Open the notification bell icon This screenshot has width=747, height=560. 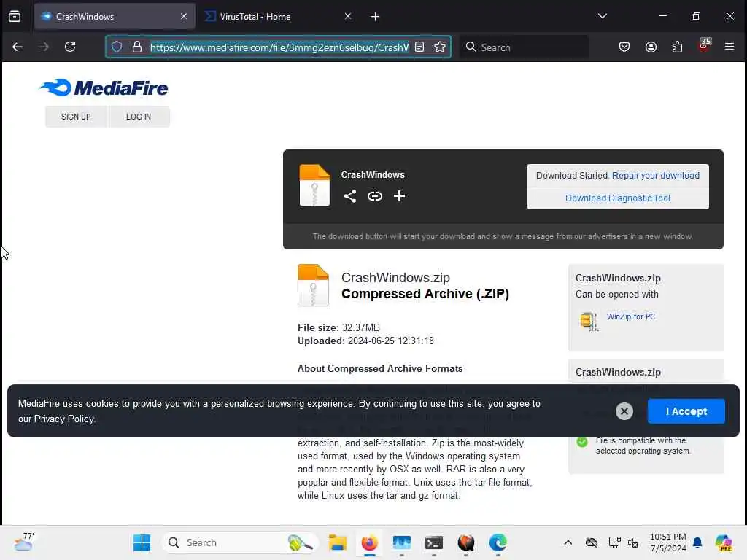tap(697, 542)
